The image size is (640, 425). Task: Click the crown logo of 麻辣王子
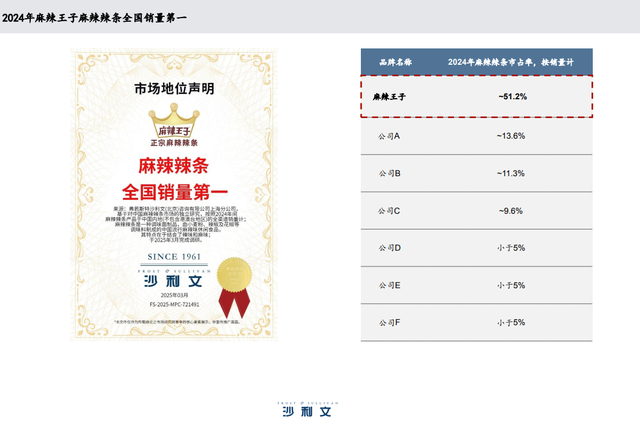174,120
